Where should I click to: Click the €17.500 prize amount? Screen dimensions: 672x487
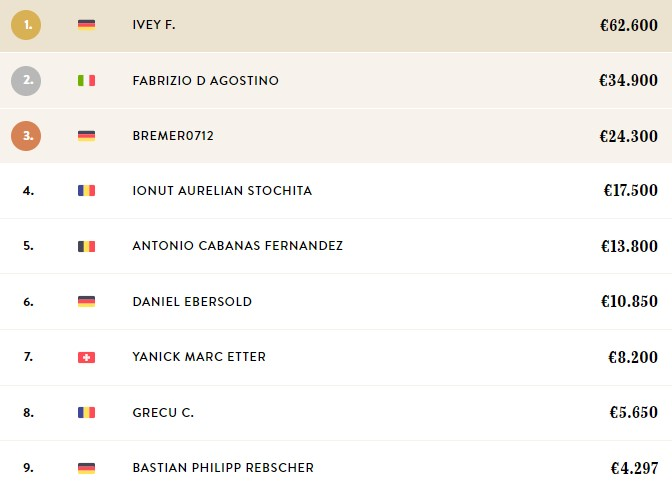[x=630, y=191]
